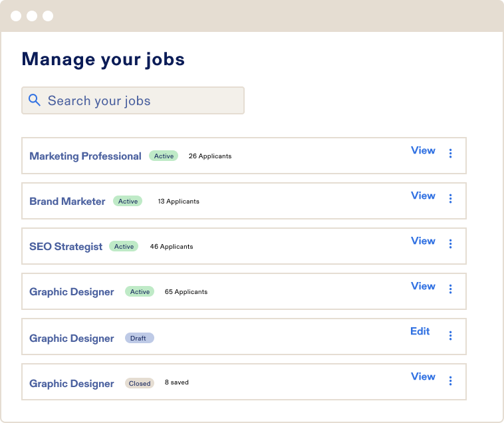View the Marketing Professional job
504x423 pixels.
[x=423, y=150]
